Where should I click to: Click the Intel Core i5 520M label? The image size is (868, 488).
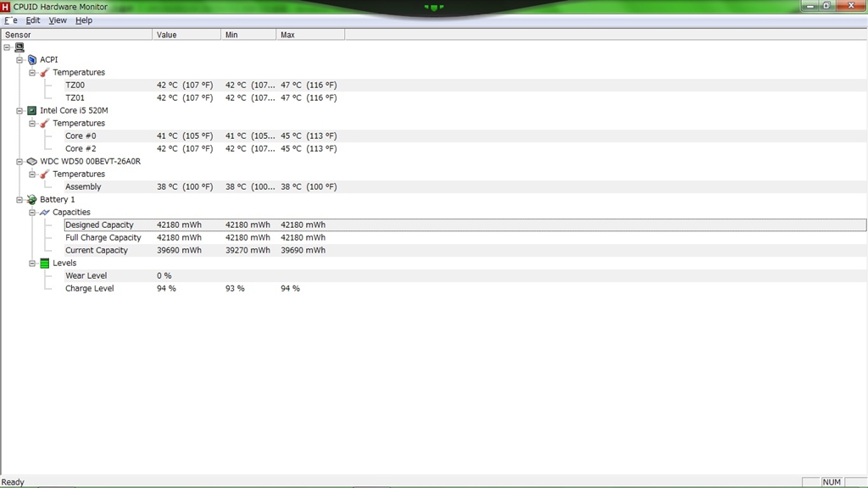click(x=75, y=111)
